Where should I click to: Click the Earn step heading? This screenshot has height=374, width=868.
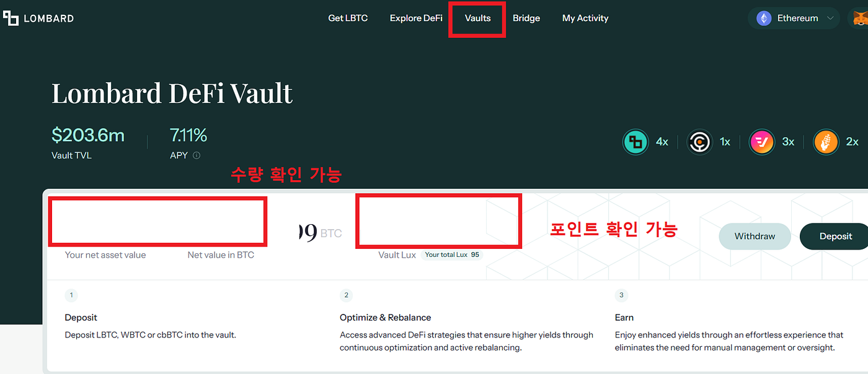[x=624, y=317]
